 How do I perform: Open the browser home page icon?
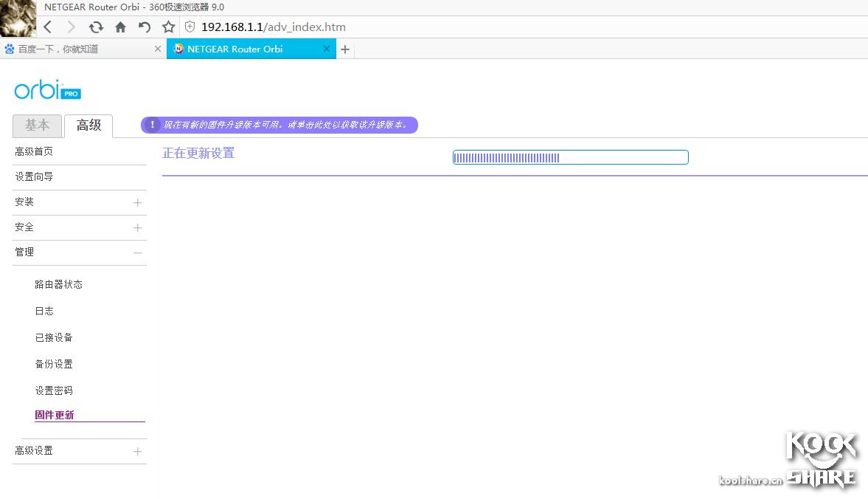[120, 27]
